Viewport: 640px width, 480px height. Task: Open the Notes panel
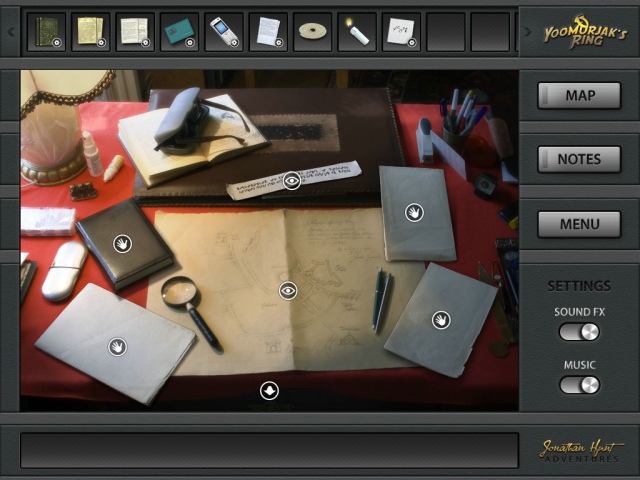[x=579, y=160]
